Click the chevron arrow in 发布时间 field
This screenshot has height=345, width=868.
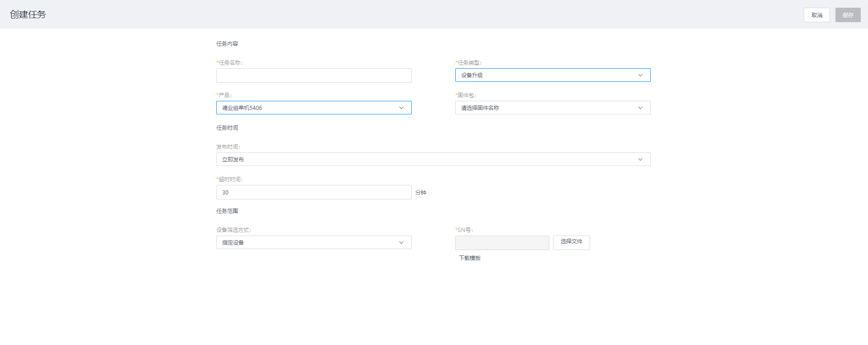[x=640, y=159]
